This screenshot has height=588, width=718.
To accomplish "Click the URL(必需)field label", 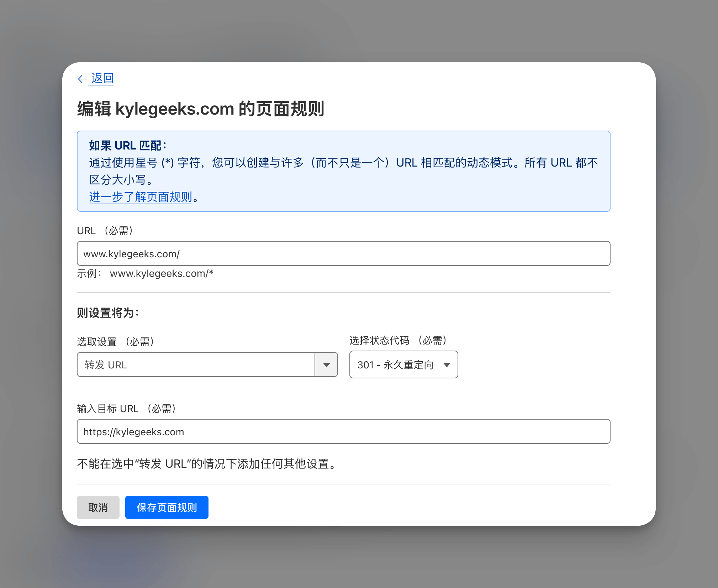I will click(x=105, y=231).
